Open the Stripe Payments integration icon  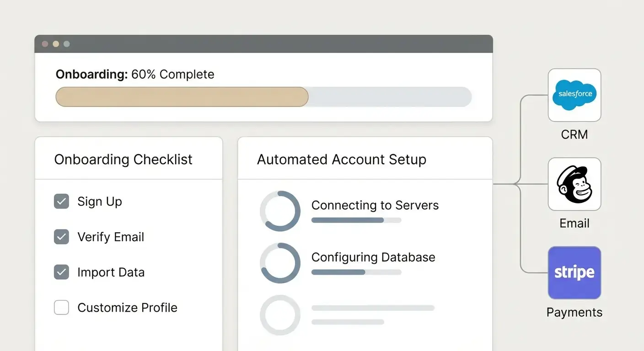click(574, 272)
